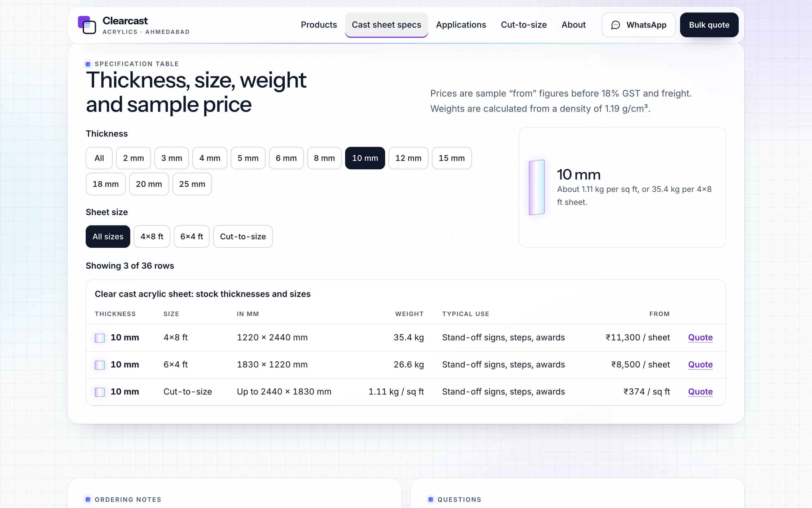Click the Showing 3 of 36 rows text
This screenshot has width=812, height=508.
130,266
